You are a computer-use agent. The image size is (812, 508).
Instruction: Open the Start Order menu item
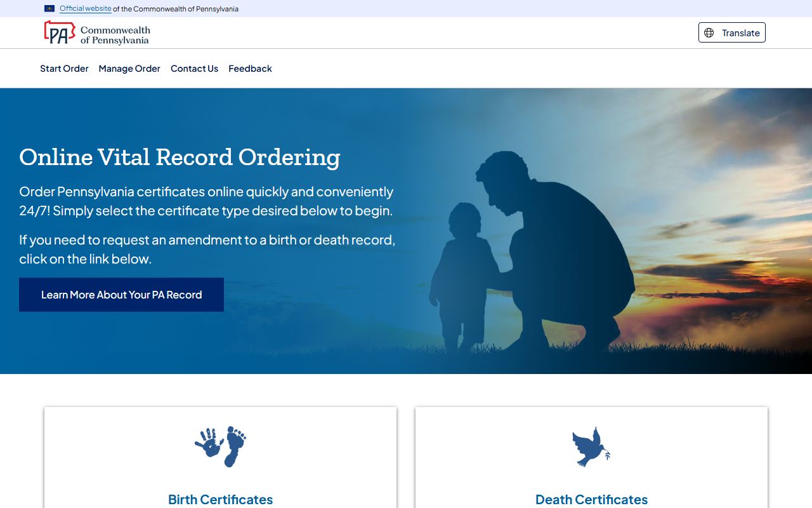(64, 69)
